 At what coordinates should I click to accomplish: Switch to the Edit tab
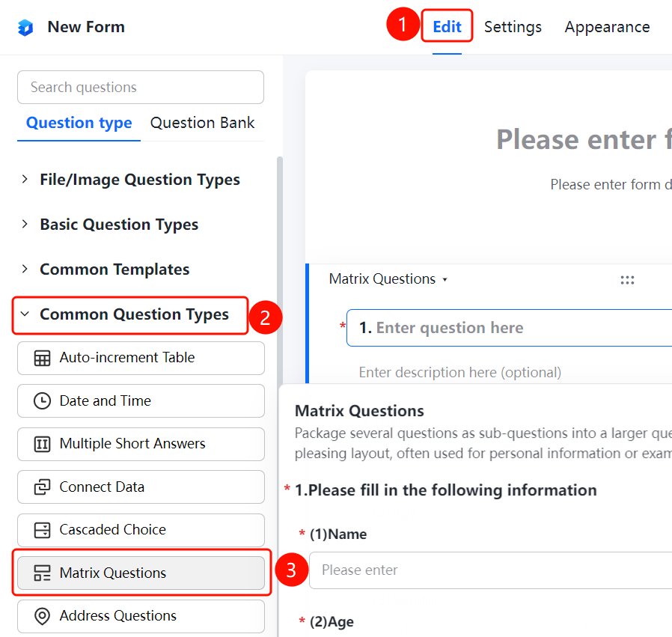[447, 27]
